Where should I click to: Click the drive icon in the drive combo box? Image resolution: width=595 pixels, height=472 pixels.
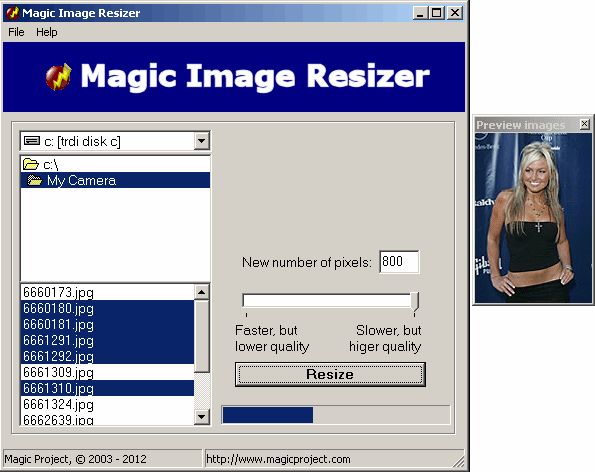coord(31,141)
